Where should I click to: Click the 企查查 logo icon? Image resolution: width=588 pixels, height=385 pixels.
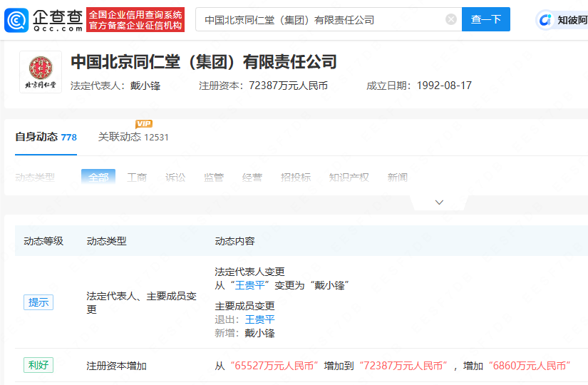click(x=18, y=20)
